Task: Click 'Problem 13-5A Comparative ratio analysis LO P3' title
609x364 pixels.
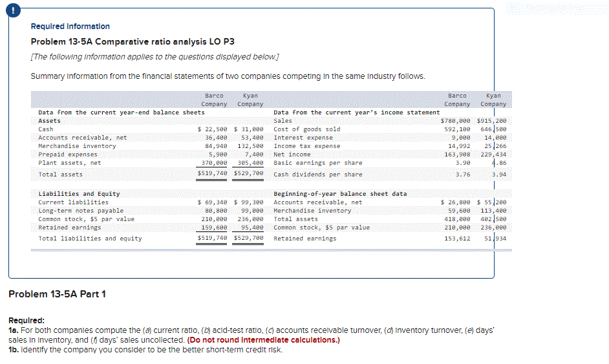Action: (x=133, y=41)
